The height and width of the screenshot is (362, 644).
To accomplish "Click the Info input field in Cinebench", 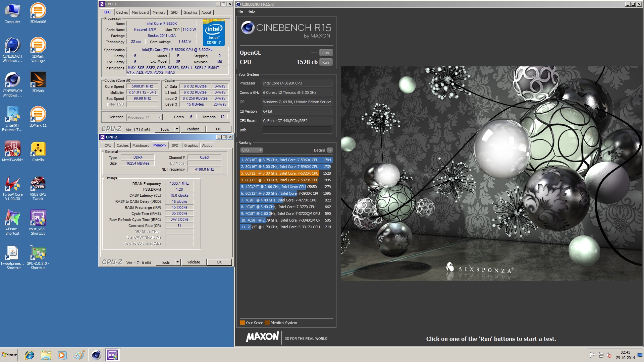I will coord(297,130).
